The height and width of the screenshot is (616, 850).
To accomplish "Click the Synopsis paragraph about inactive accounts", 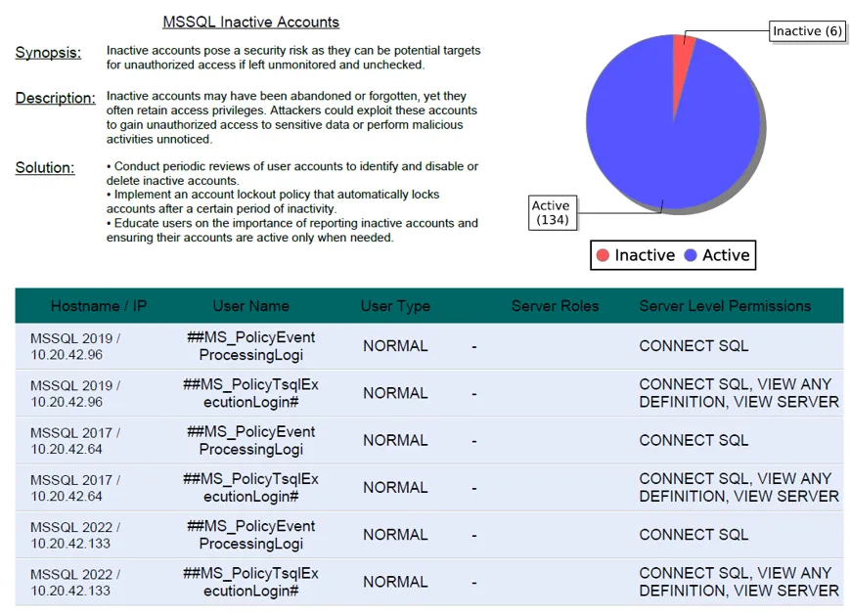I will [293, 58].
